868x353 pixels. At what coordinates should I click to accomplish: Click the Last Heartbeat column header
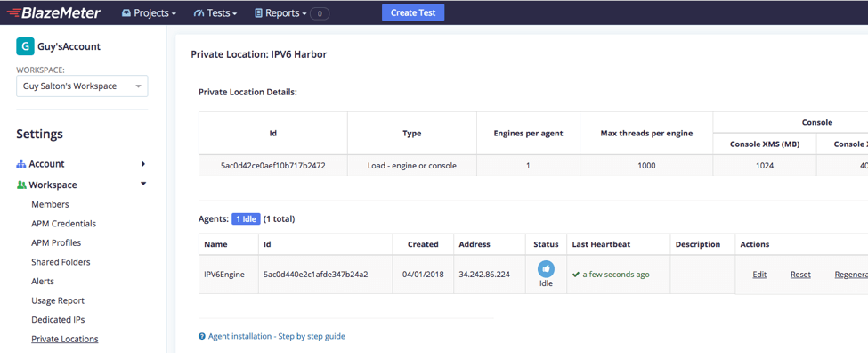601,244
